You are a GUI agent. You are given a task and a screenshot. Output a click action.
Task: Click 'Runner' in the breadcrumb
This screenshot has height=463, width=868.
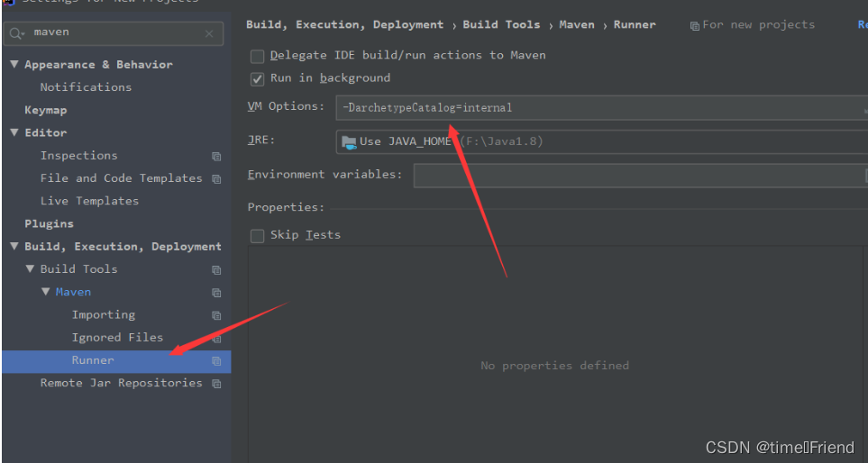(635, 25)
